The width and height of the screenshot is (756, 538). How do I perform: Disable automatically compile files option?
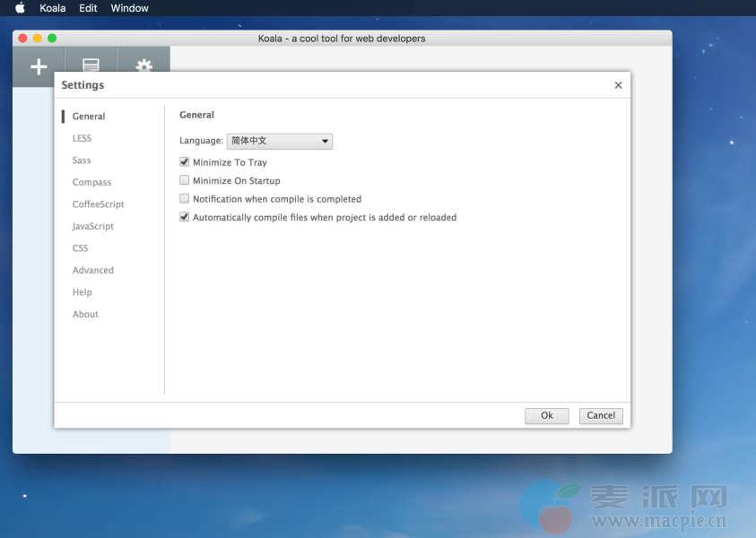click(185, 217)
